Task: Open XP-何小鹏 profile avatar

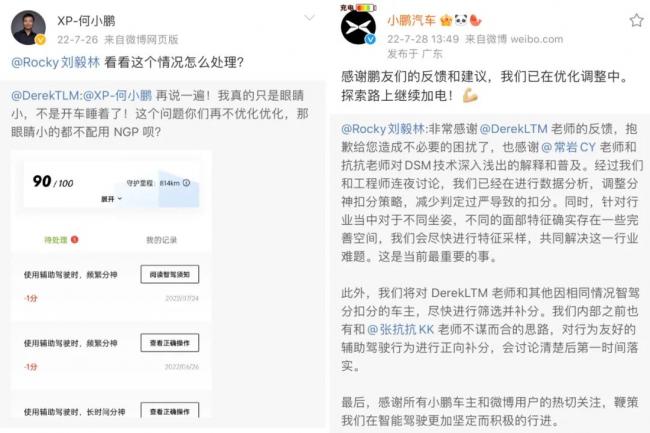Action: coord(28,28)
